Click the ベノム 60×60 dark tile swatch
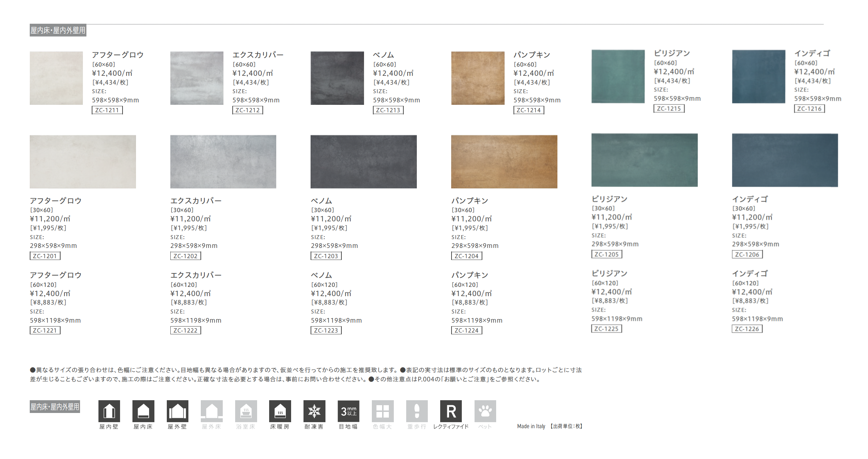Screen dimensions: 868x459 pos(337,78)
